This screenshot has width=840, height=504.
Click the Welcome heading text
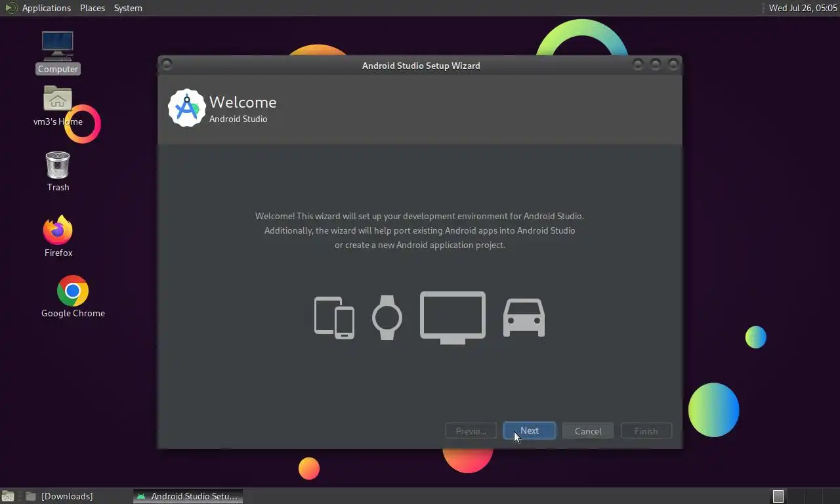(243, 102)
